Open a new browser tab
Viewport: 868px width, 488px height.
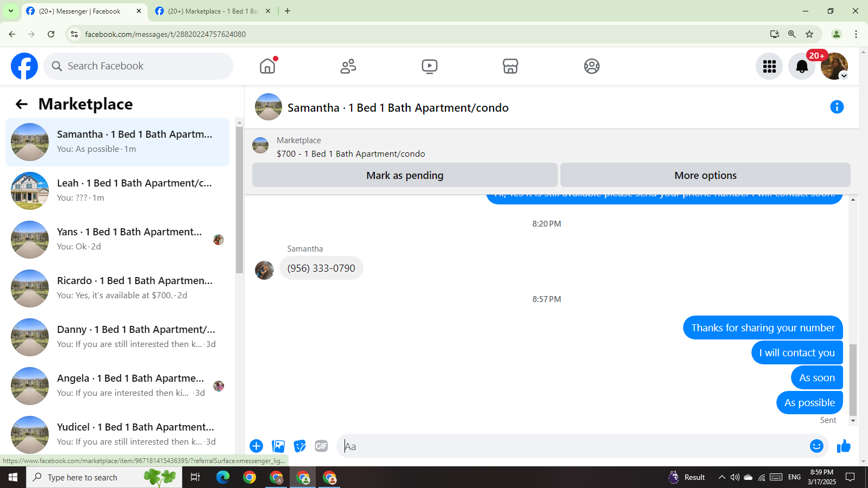click(x=288, y=11)
